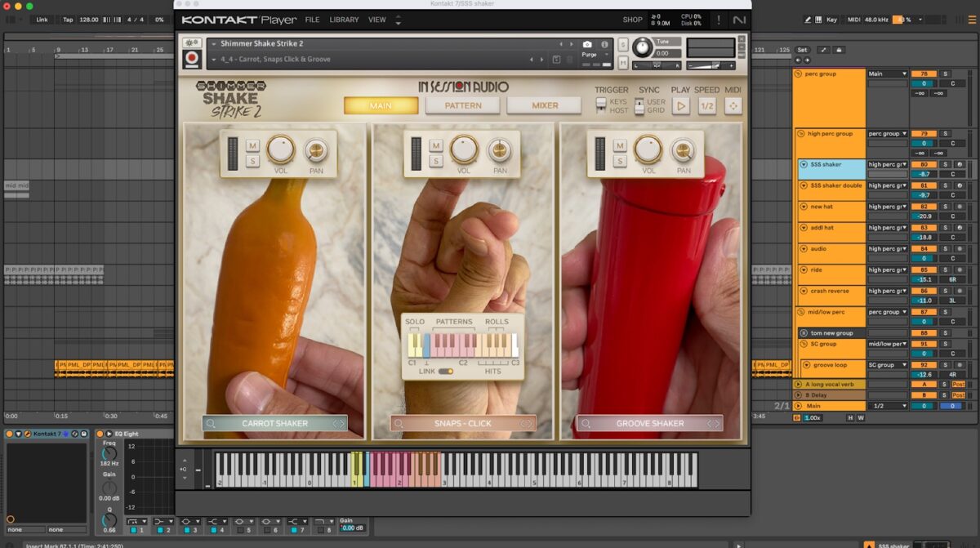Fold the SSS shaker track

click(x=804, y=164)
